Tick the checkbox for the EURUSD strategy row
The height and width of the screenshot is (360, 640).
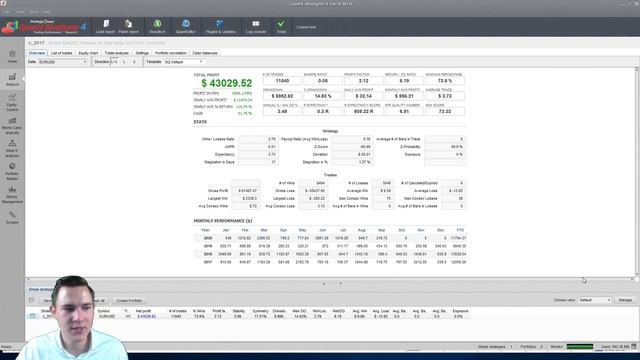(x=33, y=316)
